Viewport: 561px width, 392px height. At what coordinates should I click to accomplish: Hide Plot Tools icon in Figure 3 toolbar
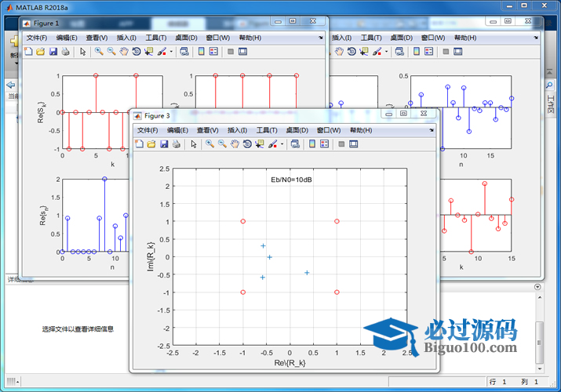point(341,144)
